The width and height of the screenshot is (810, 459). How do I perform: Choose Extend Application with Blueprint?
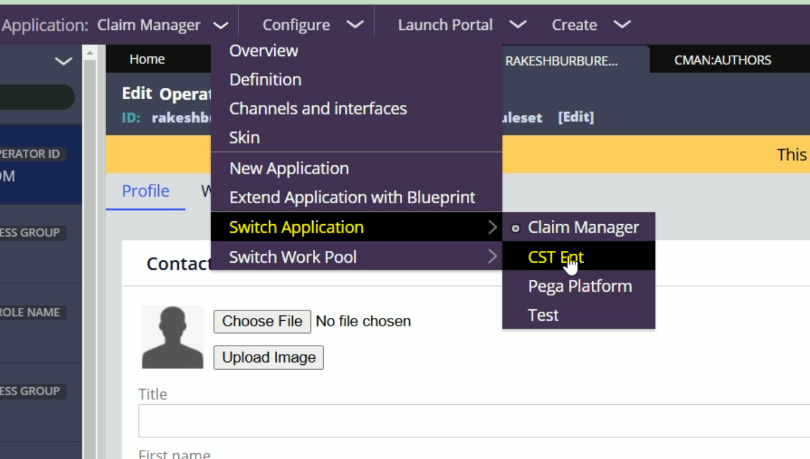pyautogui.click(x=352, y=197)
